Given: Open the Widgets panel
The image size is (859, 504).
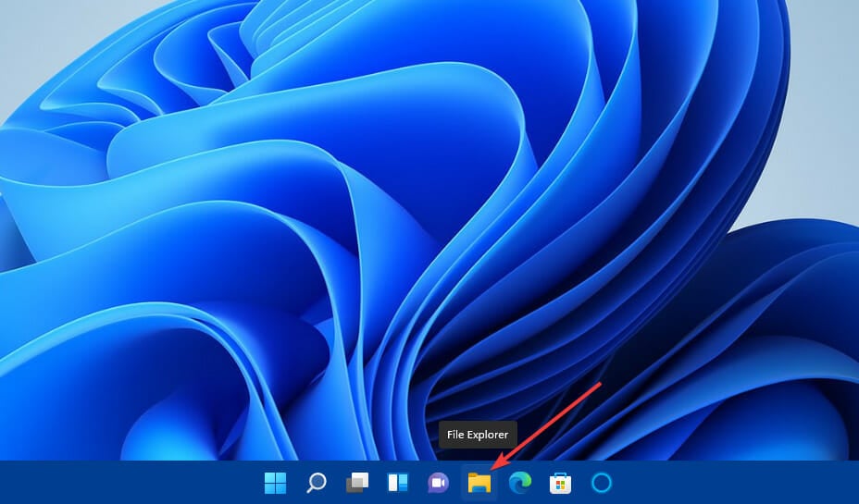Looking at the screenshot, I should tap(398, 483).
